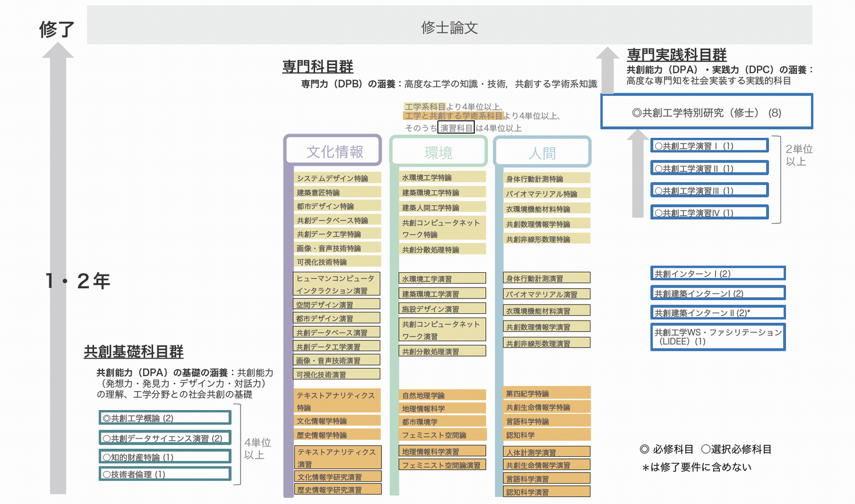
Task: Click the yellow 工学系科目 legend highlight
Action: point(425,106)
